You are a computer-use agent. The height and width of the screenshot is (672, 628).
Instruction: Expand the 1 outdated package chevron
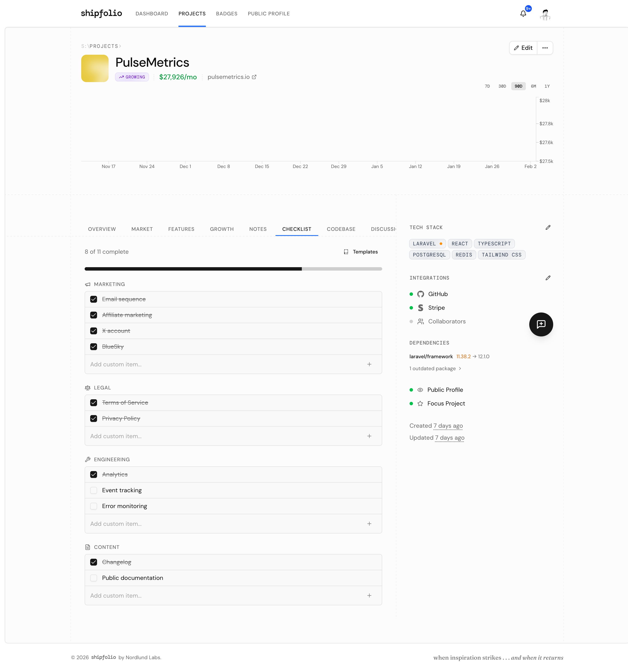pos(460,368)
